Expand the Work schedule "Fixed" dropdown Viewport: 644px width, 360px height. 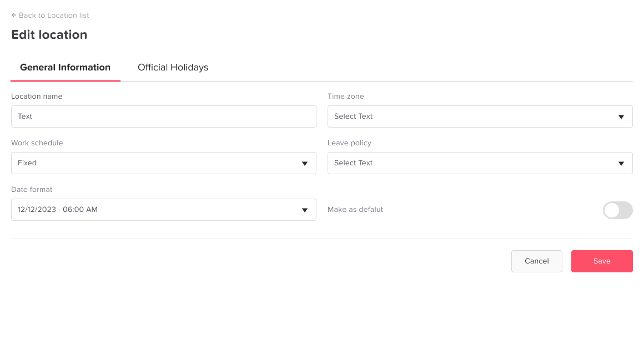tap(155, 163)
